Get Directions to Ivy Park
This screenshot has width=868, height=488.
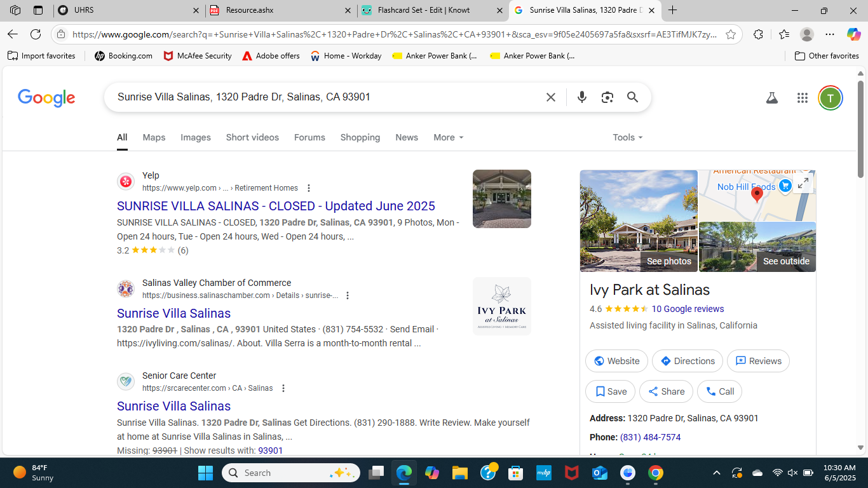pyautogui.click(x=688, y=361)
